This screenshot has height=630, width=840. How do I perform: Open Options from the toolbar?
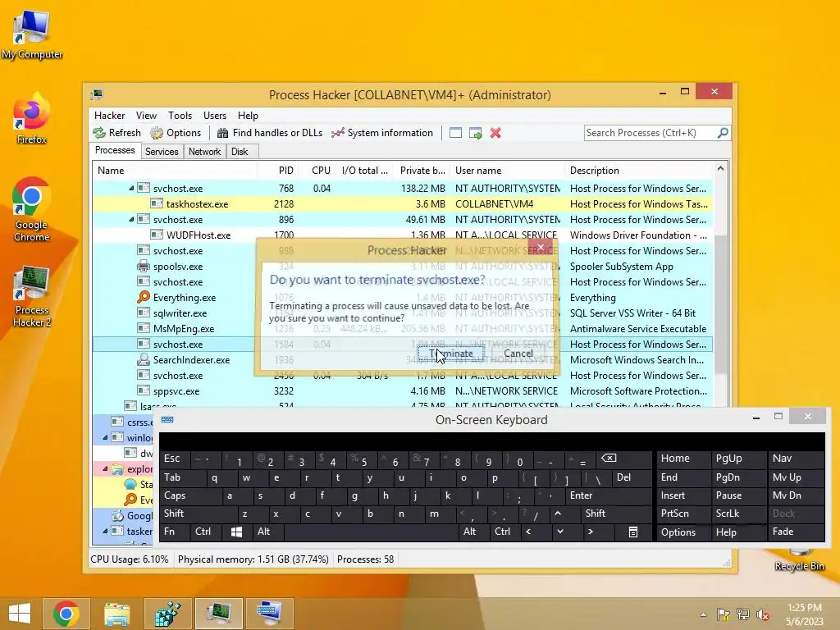click(176, 133)
